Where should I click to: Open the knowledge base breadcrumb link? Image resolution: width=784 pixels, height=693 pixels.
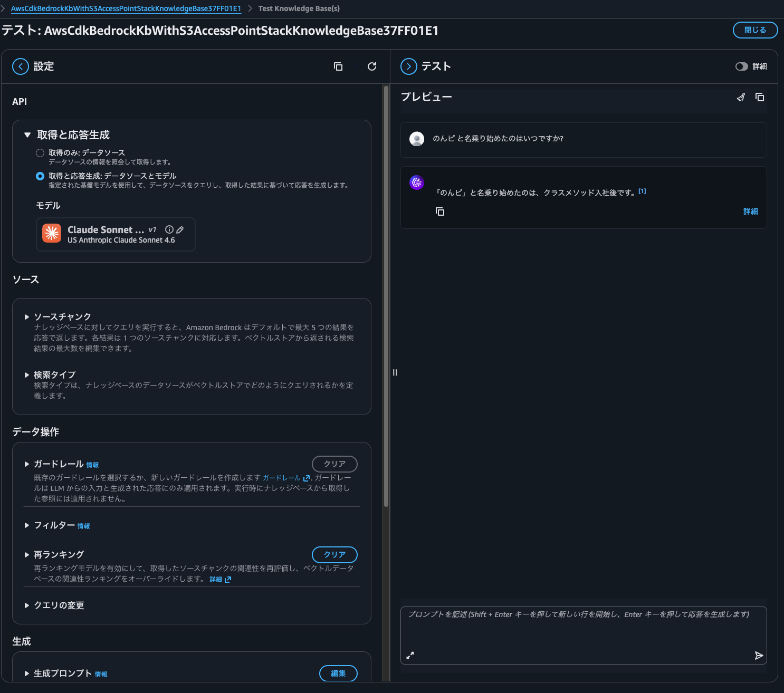[126, 8]
